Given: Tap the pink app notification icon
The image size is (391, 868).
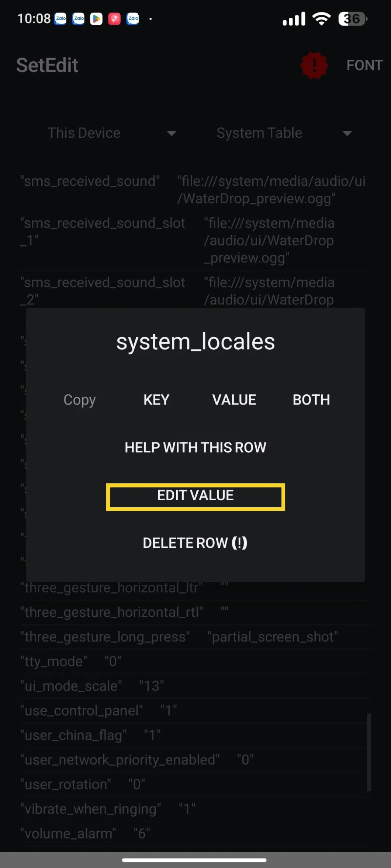Looking at the screenshot, I should tap(114, 18).
